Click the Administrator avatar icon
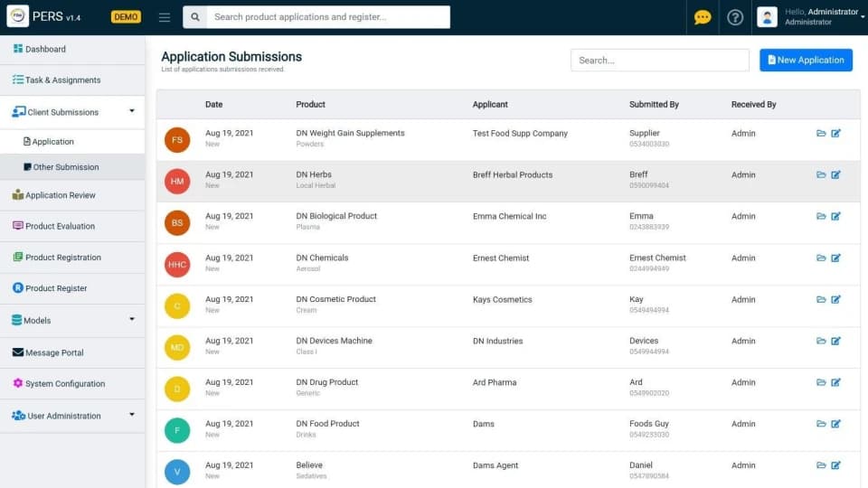 pyautogui.click(x=767, y=17)
